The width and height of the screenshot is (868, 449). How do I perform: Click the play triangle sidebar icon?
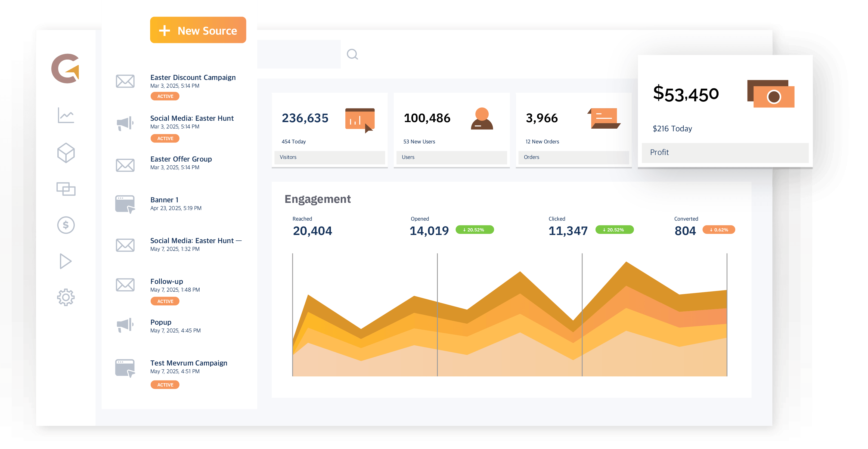click(x=66, y=261)
